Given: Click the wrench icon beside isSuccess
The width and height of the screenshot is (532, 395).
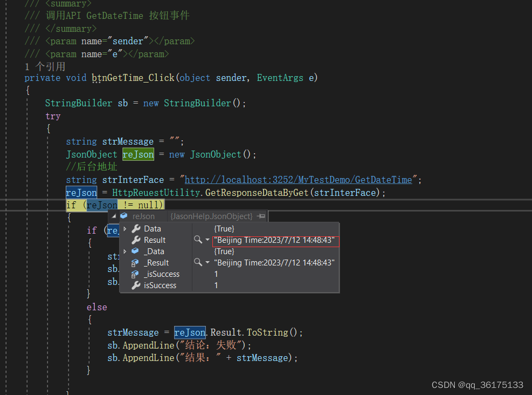Looking at the screenshot, I should [137, 285].
